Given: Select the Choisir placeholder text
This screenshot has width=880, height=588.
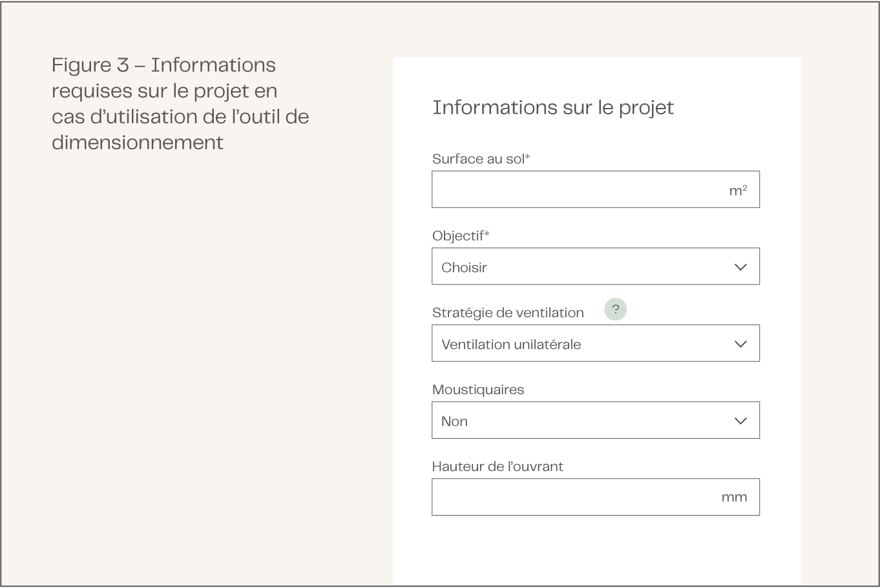Looking at the screenshot, I should pyautogui.click(x=464, y=268).
